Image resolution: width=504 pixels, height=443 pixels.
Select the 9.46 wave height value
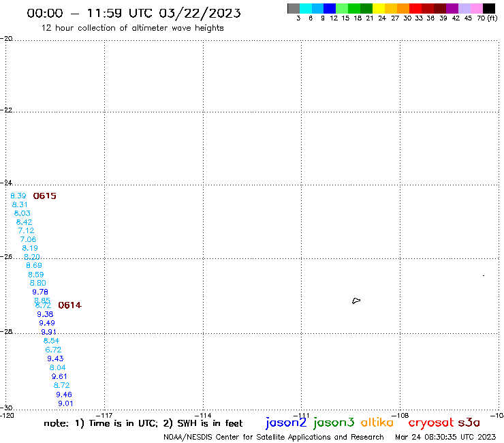64,395
